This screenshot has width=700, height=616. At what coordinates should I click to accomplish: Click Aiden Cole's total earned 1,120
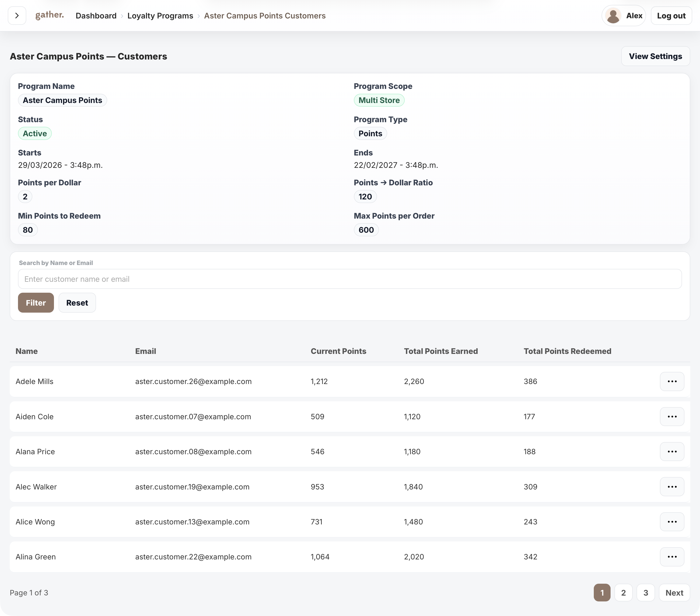click(412, 417)
